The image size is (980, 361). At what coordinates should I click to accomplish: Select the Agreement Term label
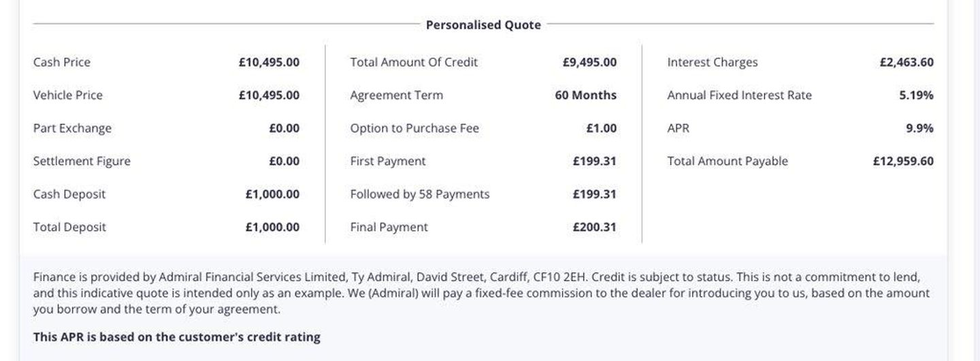point(396,95)
